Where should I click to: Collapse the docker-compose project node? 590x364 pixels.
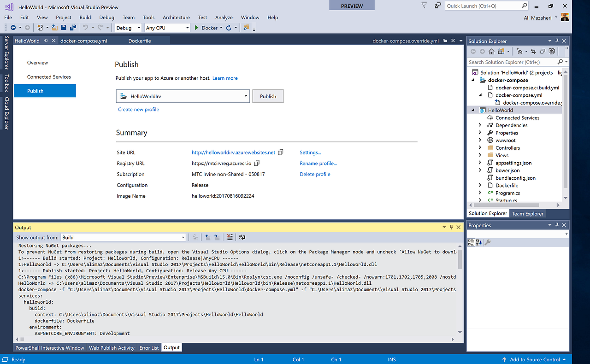click(472, 80)
